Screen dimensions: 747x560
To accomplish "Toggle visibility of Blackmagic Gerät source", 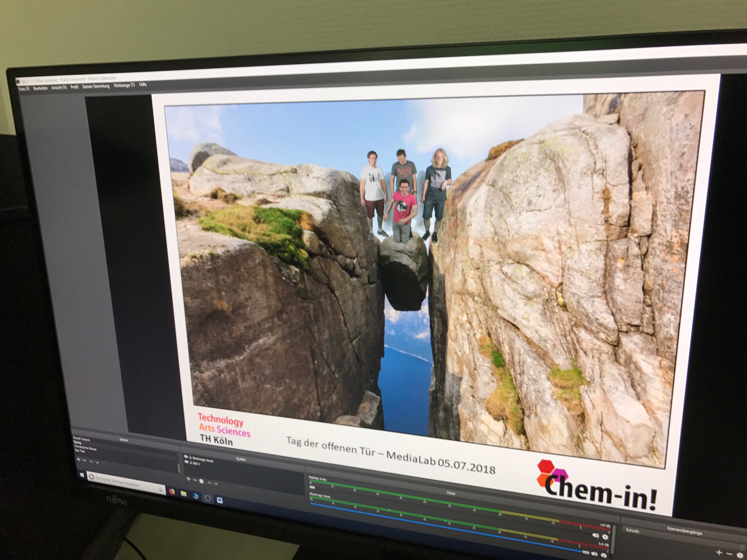I will tap(186, 457).
